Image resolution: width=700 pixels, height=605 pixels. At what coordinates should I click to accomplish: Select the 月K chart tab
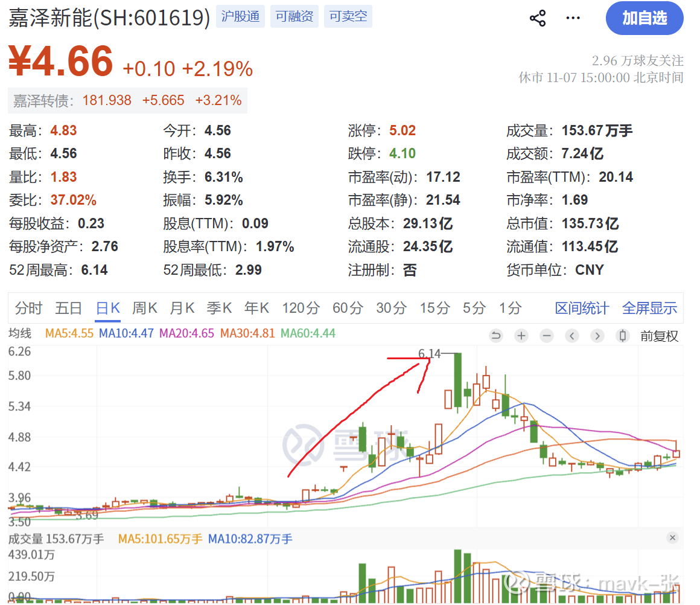[x=182, y=308]
